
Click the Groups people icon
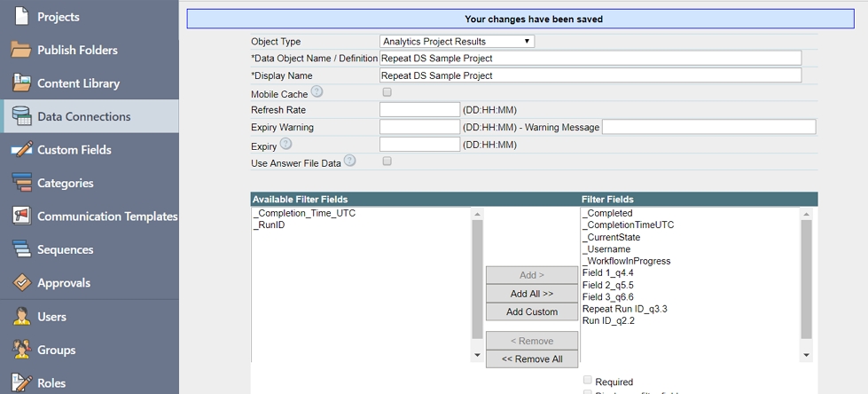21,349
